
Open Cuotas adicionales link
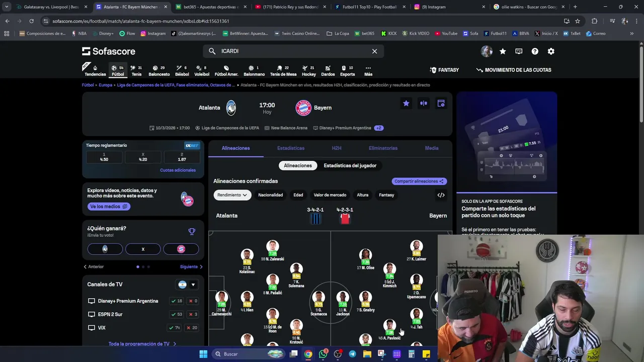[x=178, y=170]
